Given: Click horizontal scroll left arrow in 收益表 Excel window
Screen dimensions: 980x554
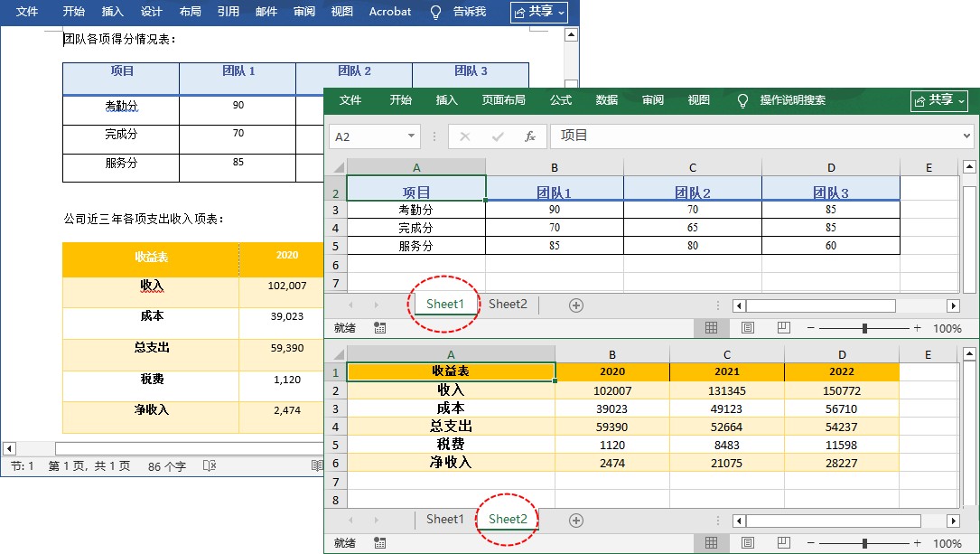Looking at the screenshot, I should coord(740,521).
